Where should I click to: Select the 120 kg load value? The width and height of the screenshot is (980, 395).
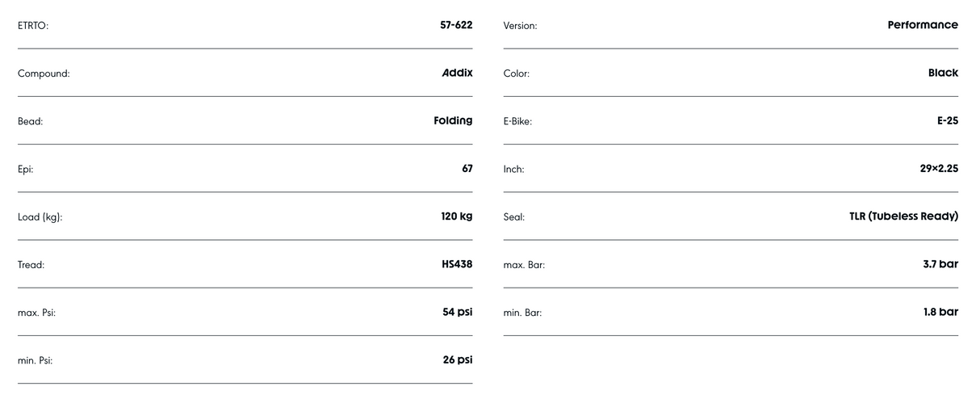tap(457, 216)
